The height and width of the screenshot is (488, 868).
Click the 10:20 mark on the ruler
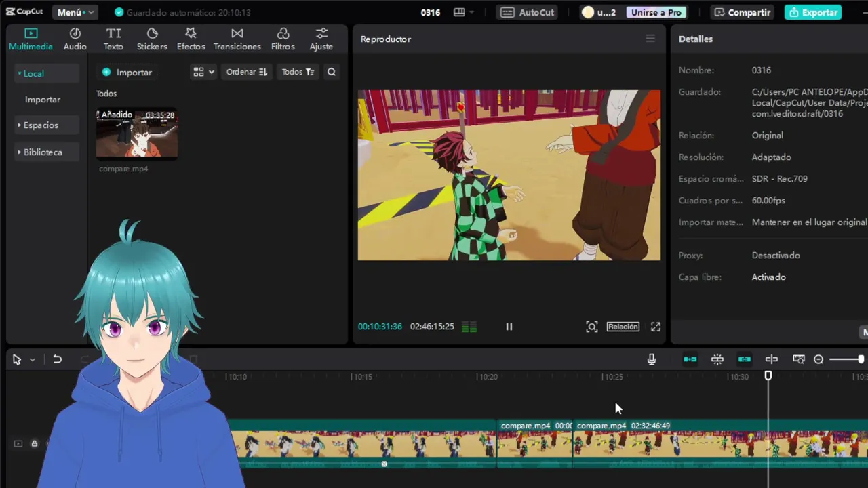click(x=488, y=377)
